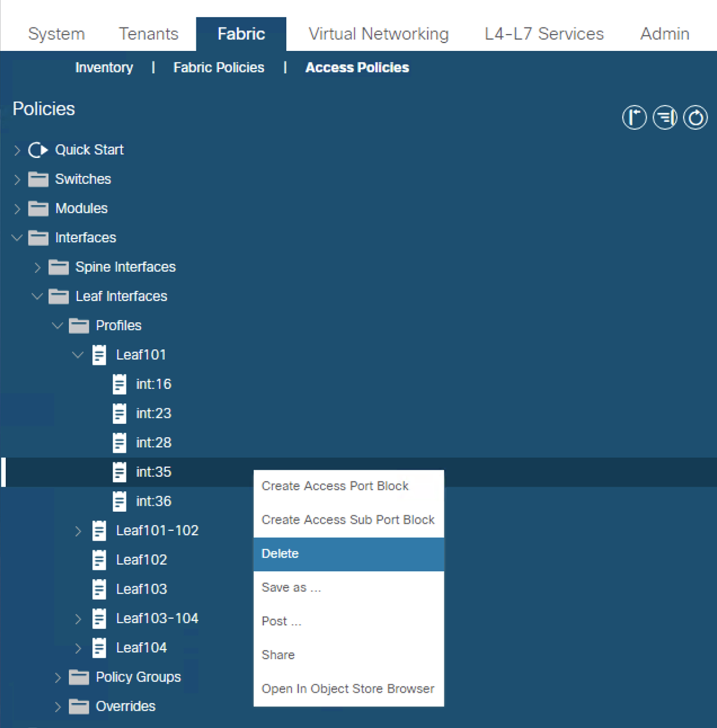Collapse the Profiles folder
Viewport: 717px width, 728px height.
coord(57,326)
